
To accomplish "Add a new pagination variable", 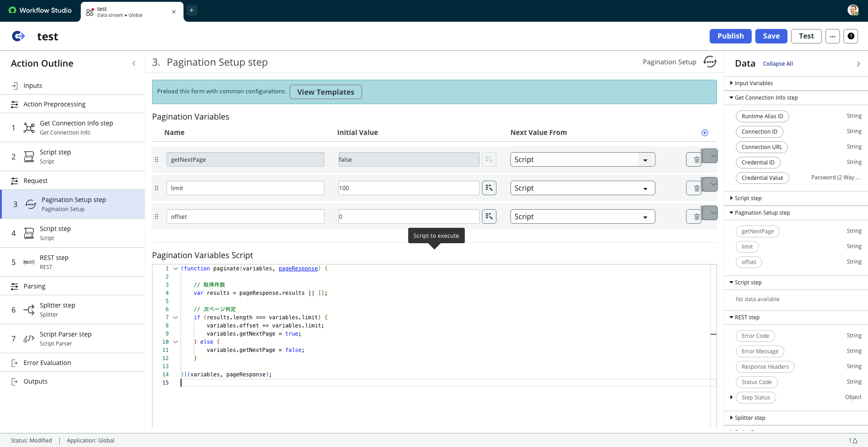I will tap(705, 133).
